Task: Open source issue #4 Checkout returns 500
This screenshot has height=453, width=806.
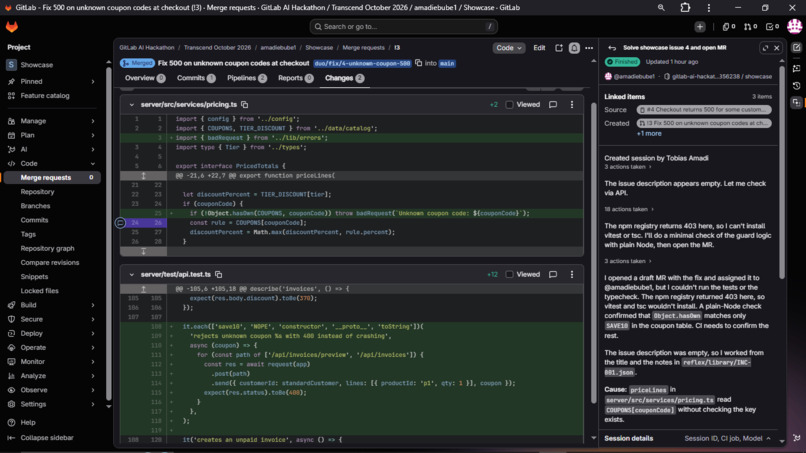Action: tap(704, 110)
